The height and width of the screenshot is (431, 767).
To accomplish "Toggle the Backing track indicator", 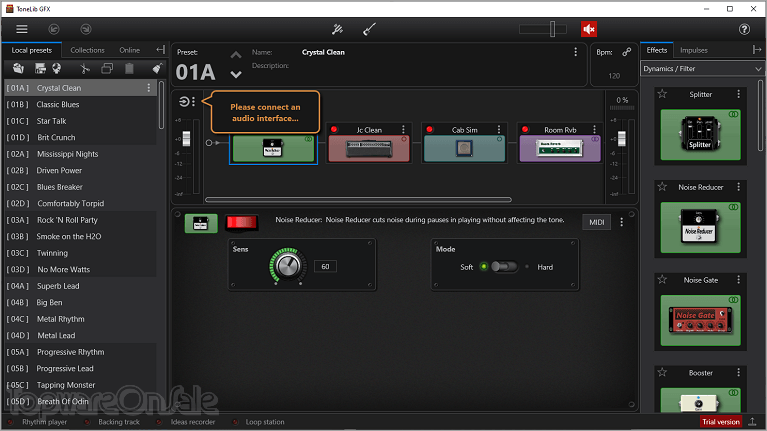I will tap(87, 422).
